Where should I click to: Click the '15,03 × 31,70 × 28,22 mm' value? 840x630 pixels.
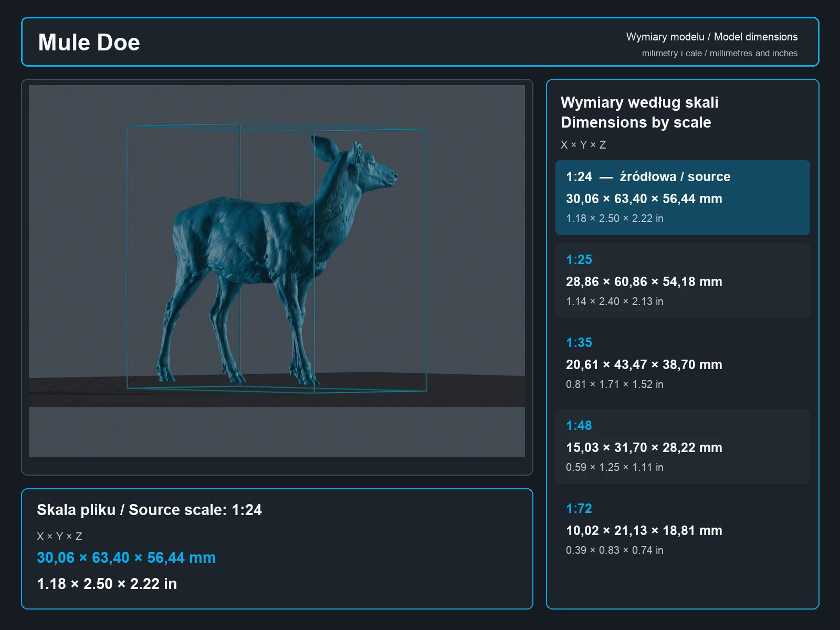click(x=644, y=447)
